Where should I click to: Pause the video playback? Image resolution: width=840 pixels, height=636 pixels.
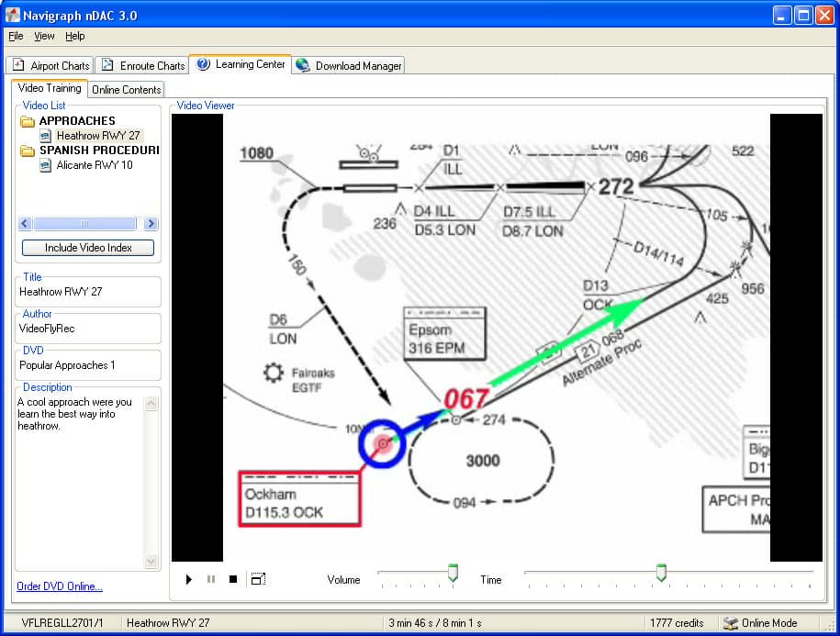point(211,579)
